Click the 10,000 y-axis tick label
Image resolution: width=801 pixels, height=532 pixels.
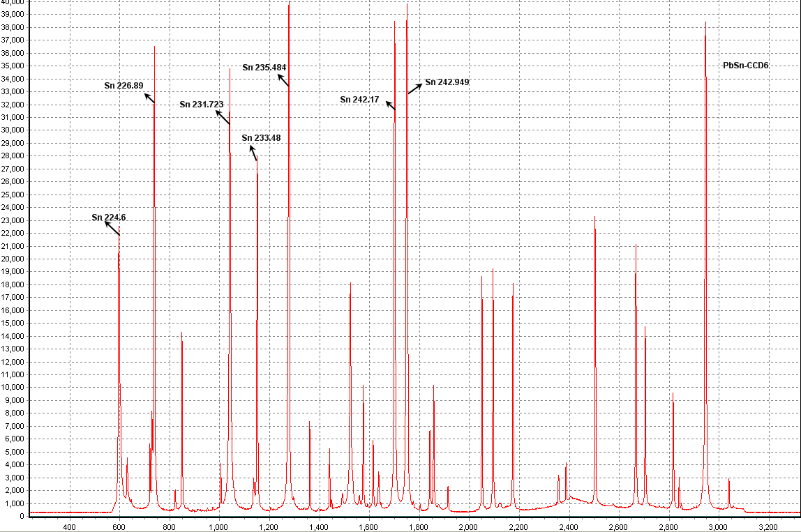click(14, 388)
